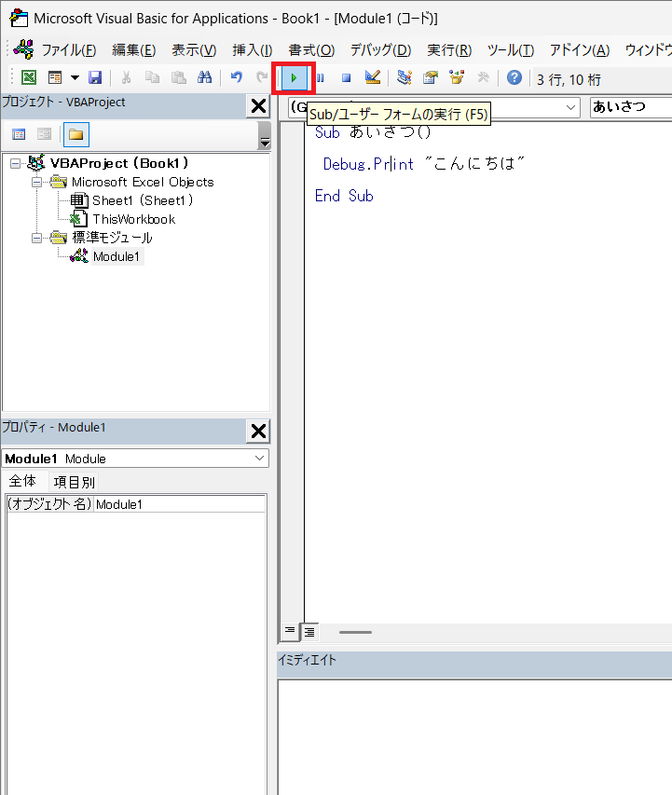The image size is (672, 795).
Task: Save the workbook with floppy icon
Action: point(95,77)
